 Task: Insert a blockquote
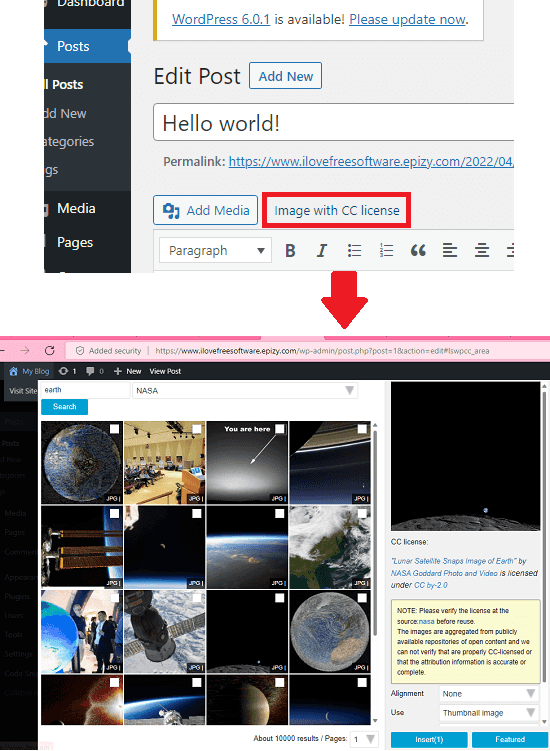[418, 250]
